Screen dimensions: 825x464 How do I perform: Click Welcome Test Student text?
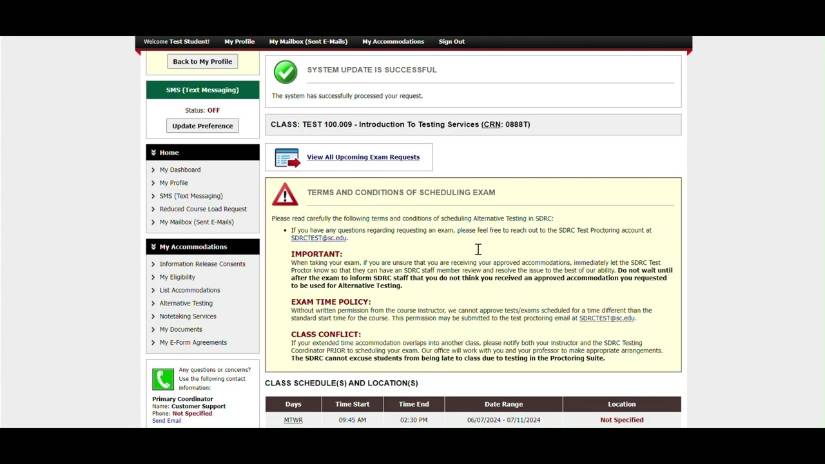coord(176,42)
